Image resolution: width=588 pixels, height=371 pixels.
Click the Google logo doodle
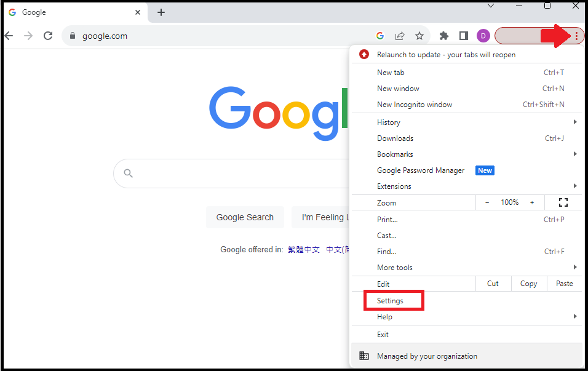point(279,113)
